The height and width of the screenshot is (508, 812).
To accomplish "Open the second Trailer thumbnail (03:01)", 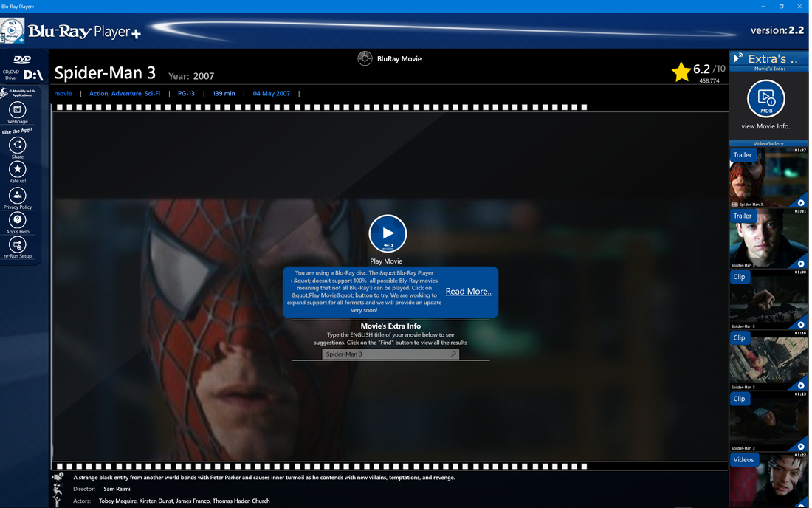I will [x=768, y=238].
